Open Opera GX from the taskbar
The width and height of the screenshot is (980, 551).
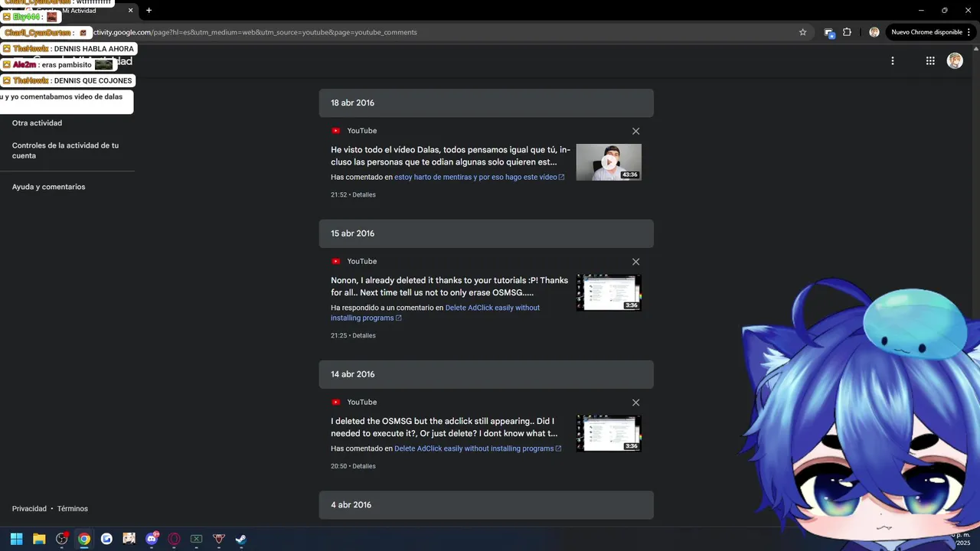pos(174,539)
